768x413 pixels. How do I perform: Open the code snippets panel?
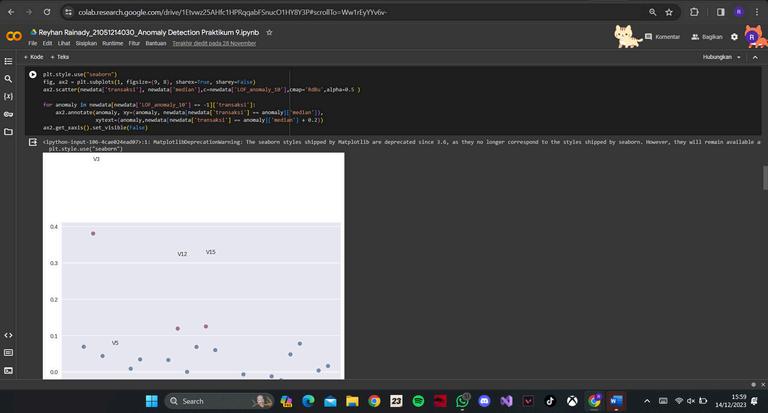pos(8,336)
